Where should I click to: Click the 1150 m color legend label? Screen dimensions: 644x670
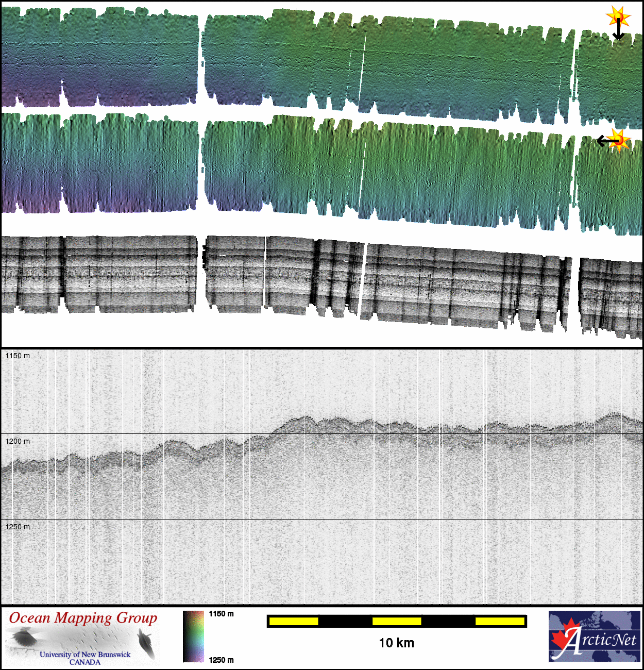(x=221, y=614)
